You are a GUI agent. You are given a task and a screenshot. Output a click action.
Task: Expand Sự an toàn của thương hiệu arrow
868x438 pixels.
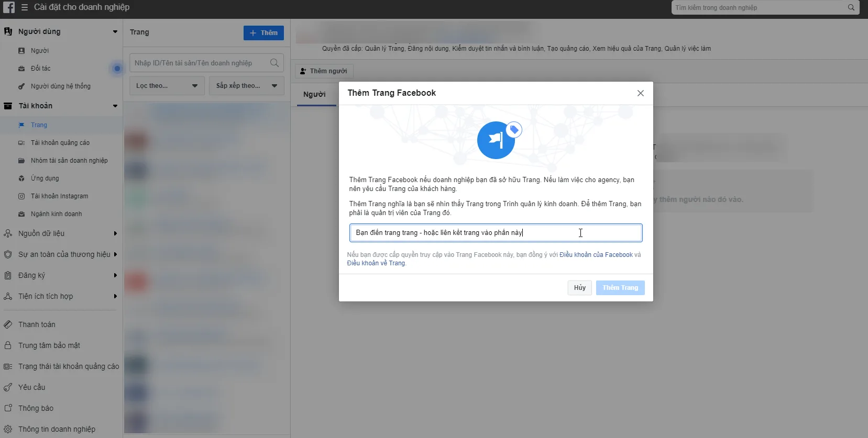115,254
